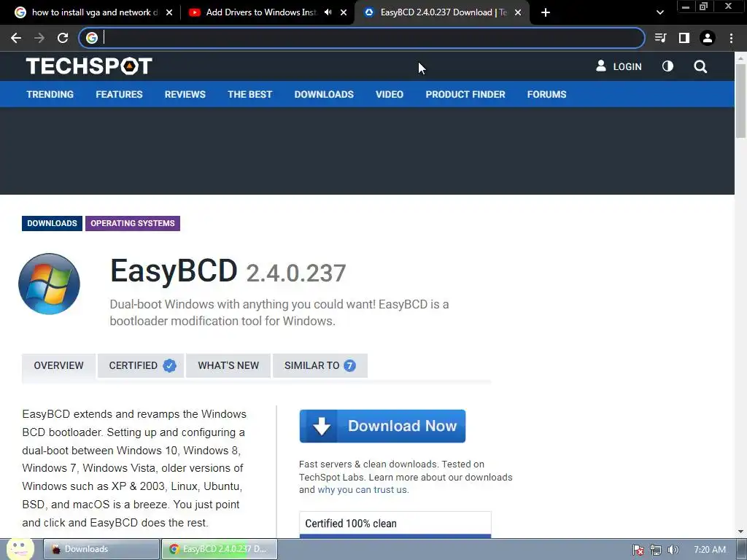
Task: Select the WHAT'S NEW tab
Action: 228,366
